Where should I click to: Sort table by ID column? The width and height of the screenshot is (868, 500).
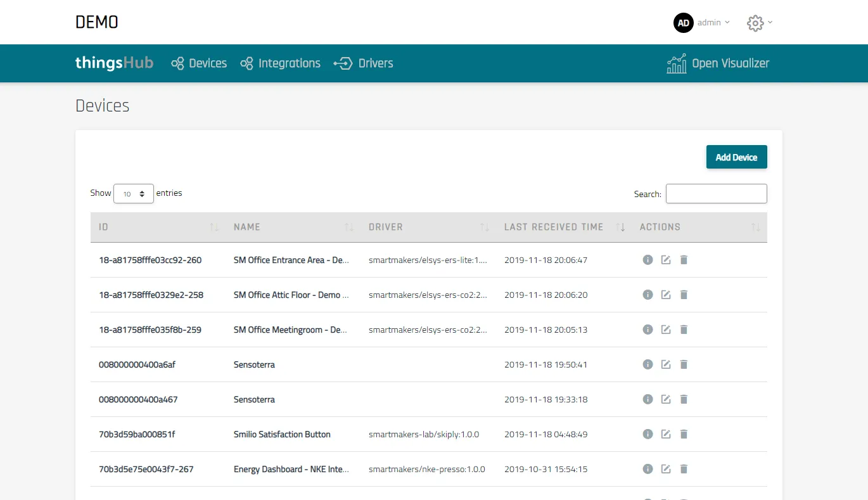point(158,227)
